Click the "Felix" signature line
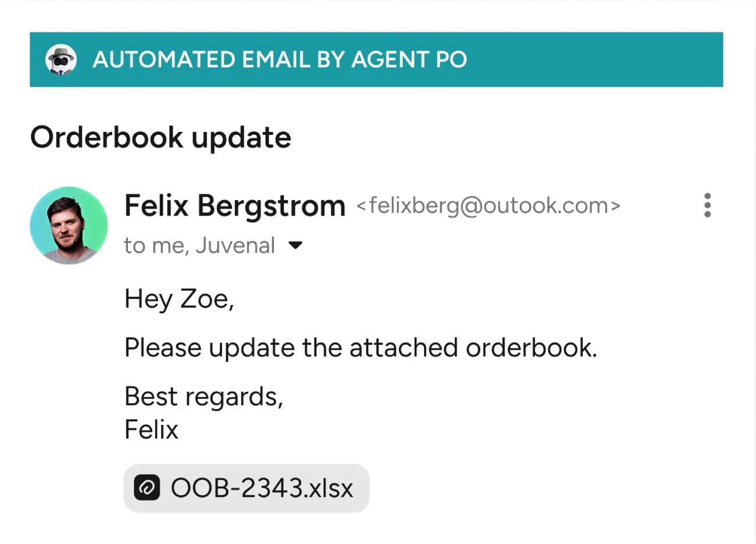 pyautogui.click(x=151, y=430)
